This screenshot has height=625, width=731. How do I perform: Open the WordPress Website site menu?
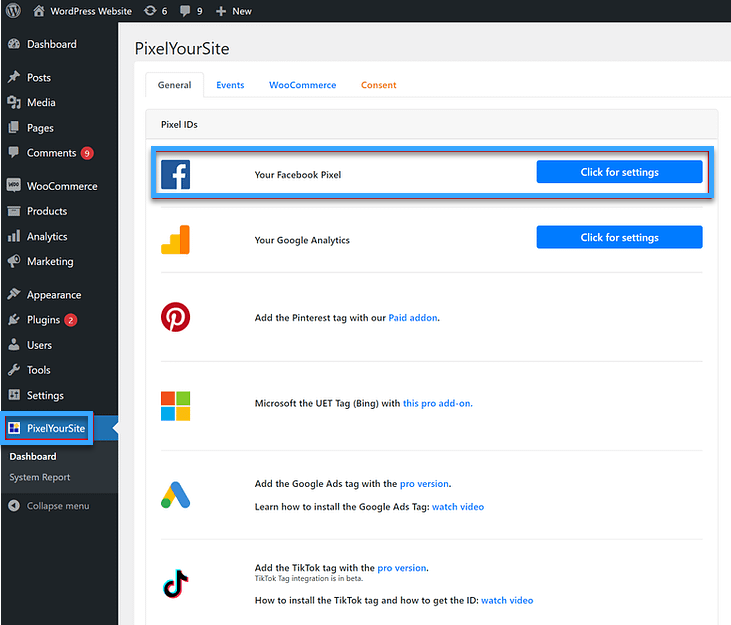[84, 11]
